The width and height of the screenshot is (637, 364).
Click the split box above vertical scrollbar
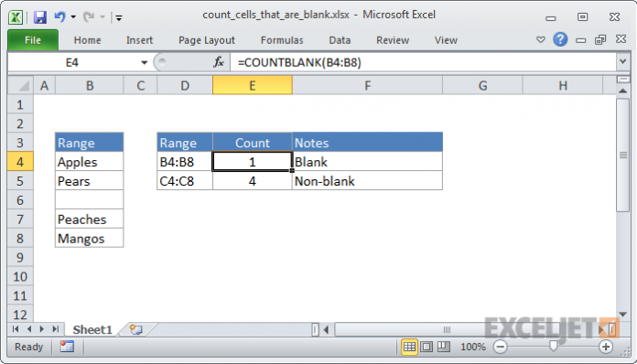point(622,80)
